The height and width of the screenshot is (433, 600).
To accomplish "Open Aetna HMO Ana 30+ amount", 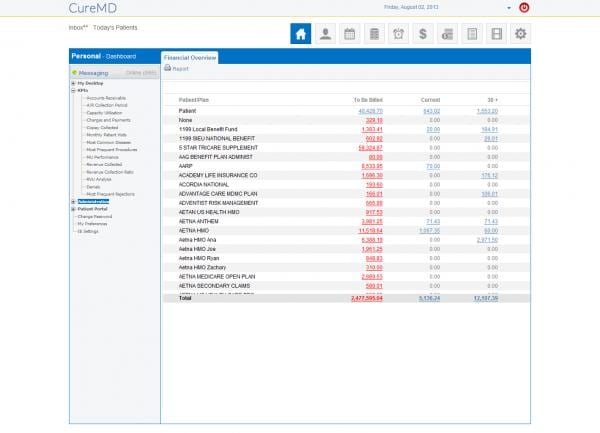I will (x=487, y=240).
